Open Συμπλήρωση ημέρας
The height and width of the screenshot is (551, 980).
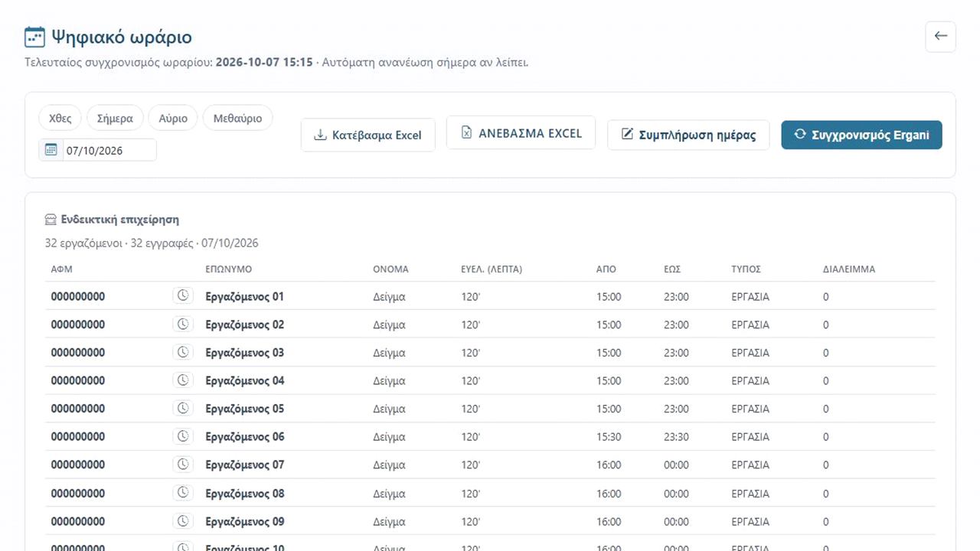688,135
